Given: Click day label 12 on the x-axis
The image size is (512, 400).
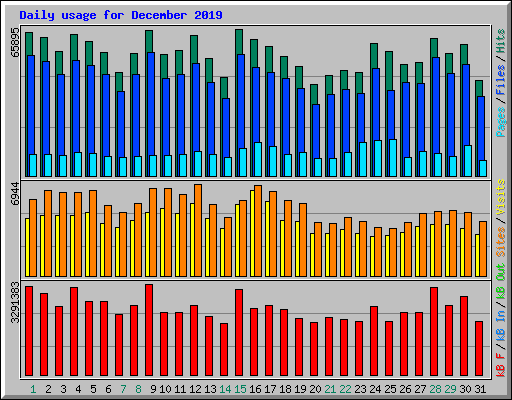Looking at the screenshot, I should coord(195,389).
